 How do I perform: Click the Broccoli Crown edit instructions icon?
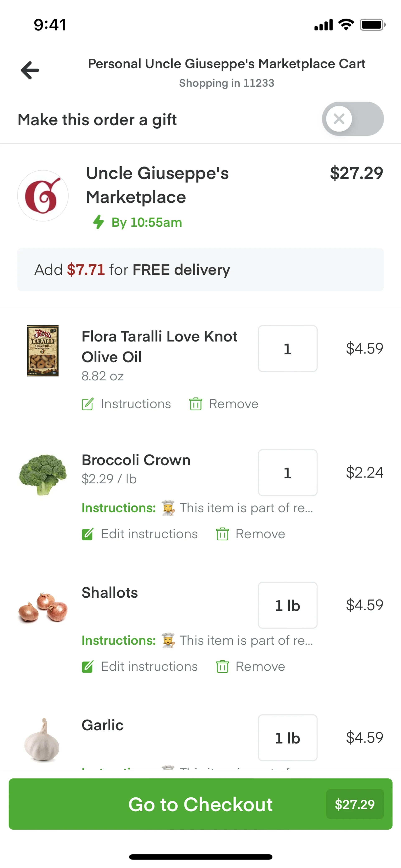[88, 534]
